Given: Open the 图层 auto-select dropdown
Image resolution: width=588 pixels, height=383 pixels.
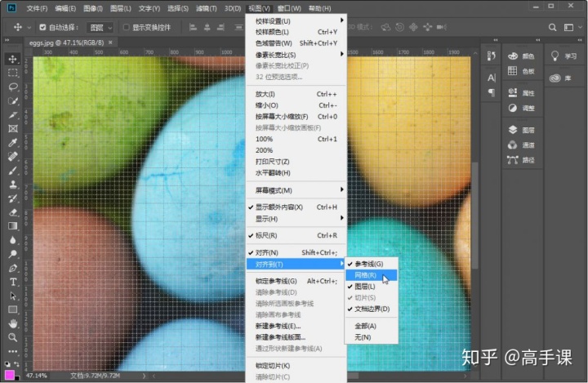Looking at the screenshot, I should [x=100, y=28].
